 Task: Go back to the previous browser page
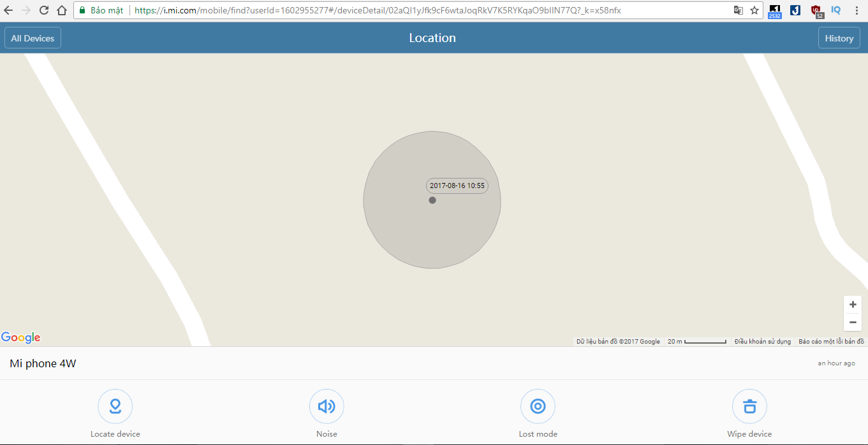[x=8, y=10]
